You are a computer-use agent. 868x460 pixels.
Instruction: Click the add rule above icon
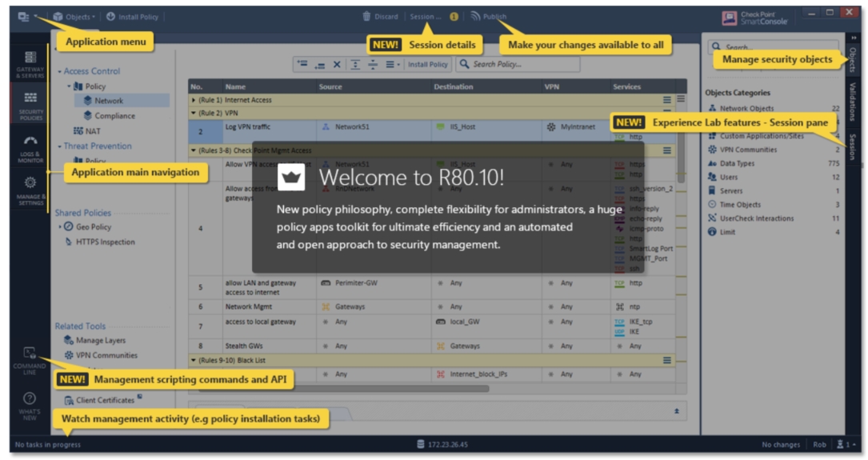pyautogui.click(x=302, y=64)
